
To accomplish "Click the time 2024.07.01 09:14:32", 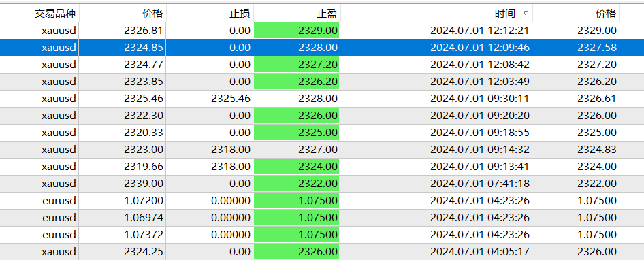I will click(480, 150).
